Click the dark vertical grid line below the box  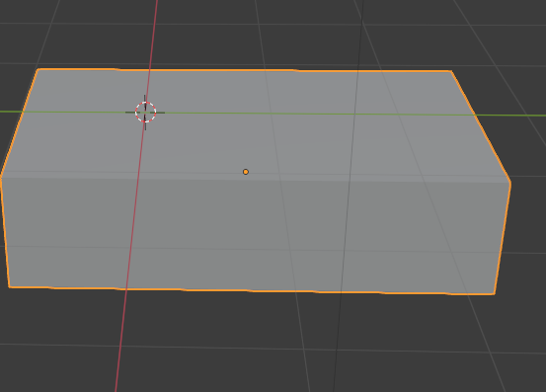coord(338,343)
